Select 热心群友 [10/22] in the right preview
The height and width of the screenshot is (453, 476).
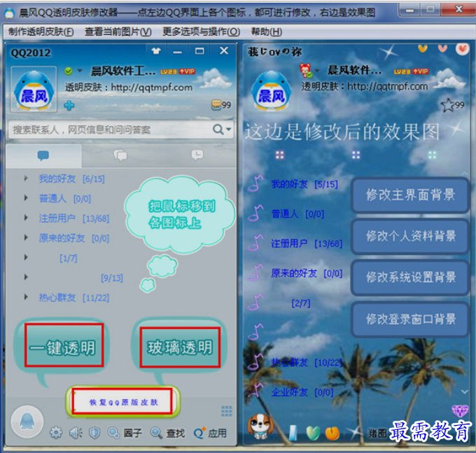(x=307, y=362)
